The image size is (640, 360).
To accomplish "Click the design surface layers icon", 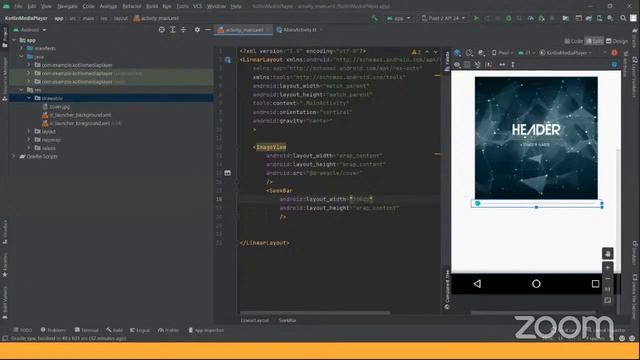I will (458, 53).
